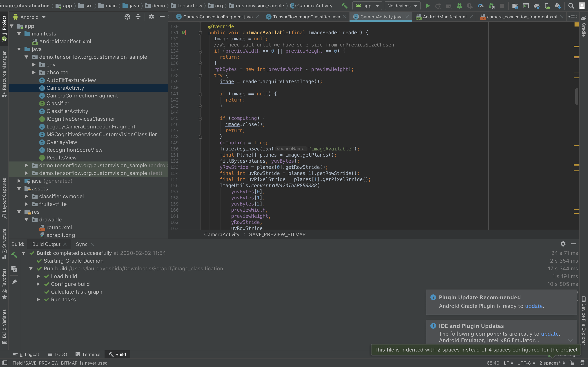This screenshot has height=367, width=588.
Task: Open the Android project view dropdown
Action: click(33, 17)
